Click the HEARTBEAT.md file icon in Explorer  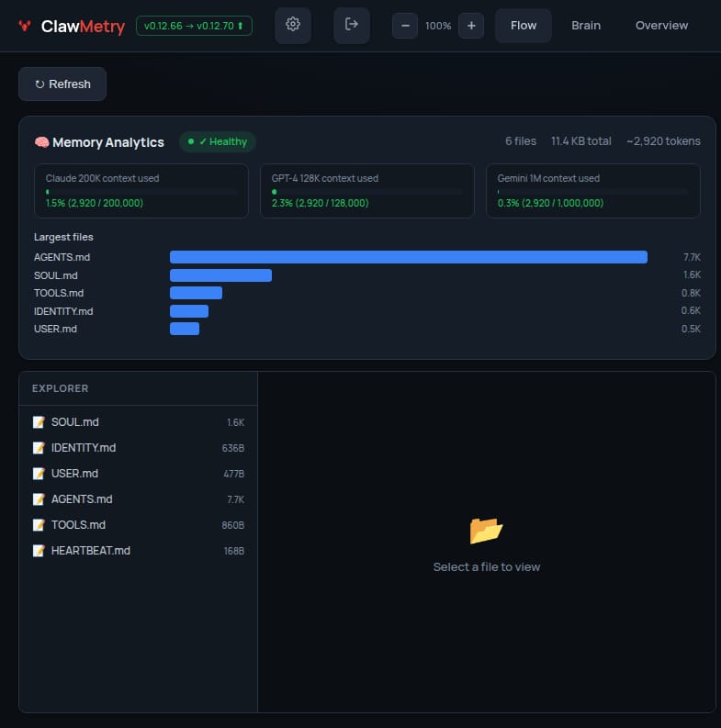tap(39, 551)
